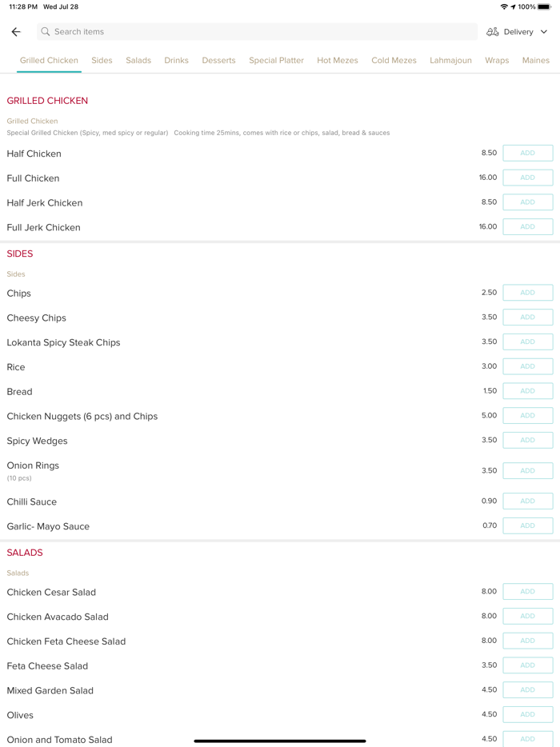Type in the Search items field

[x=256, y=32]
